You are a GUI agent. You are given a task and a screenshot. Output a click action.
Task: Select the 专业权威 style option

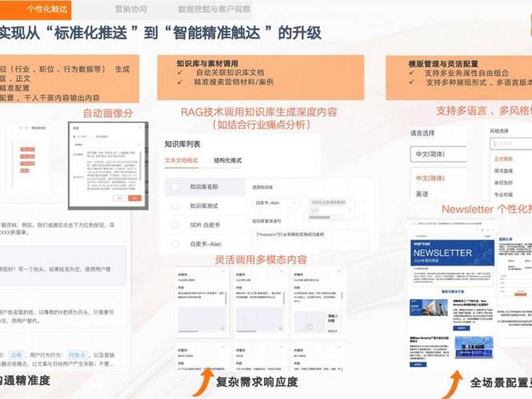click(503, 194)
